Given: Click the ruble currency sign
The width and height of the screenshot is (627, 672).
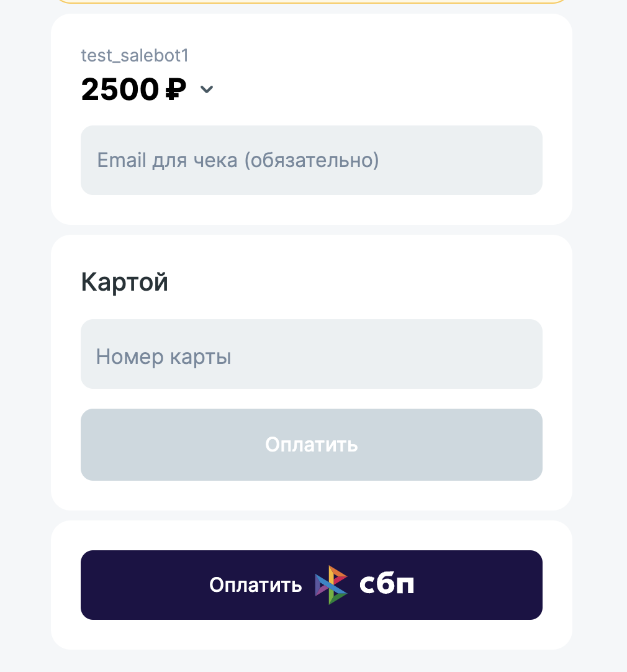Looking at the screenshot, I should [x=176, y=90].
